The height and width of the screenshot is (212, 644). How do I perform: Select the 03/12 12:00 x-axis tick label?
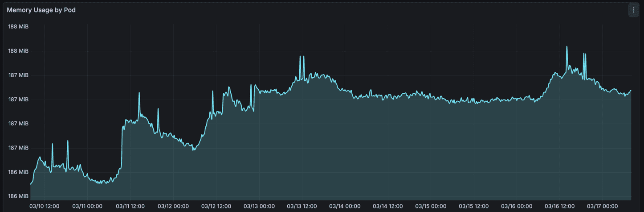coord(216,206)
